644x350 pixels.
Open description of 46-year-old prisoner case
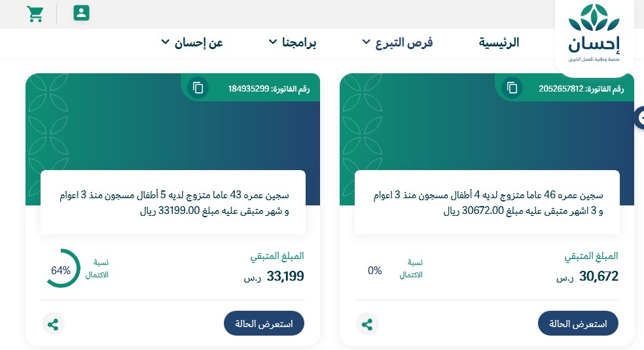tap(487, 203)
